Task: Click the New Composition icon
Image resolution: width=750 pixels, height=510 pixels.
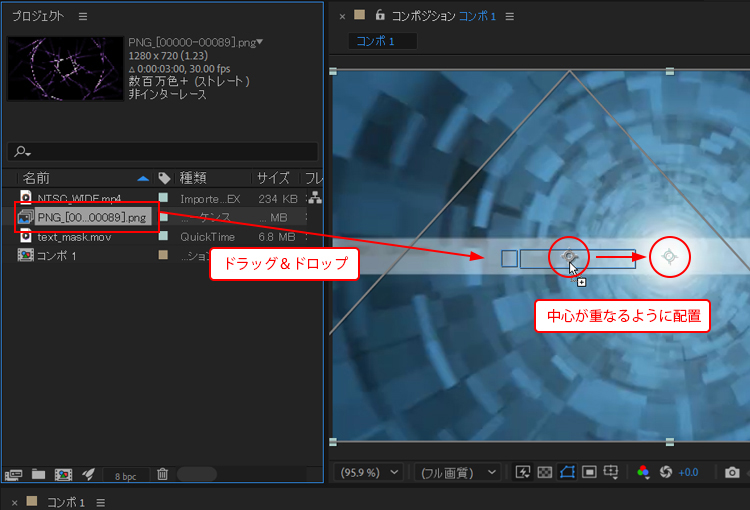Action: (63, 474)
